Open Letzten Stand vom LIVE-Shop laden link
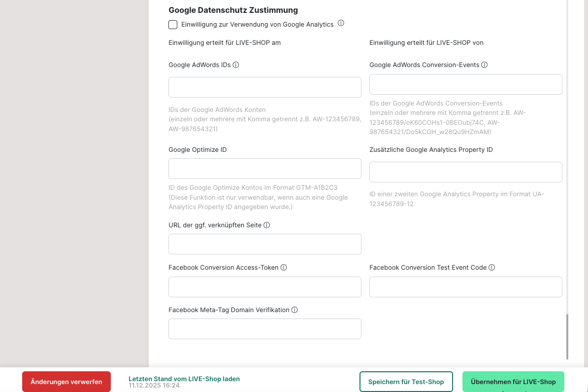Viewport: 588px width, 392px height. [184, 379]
